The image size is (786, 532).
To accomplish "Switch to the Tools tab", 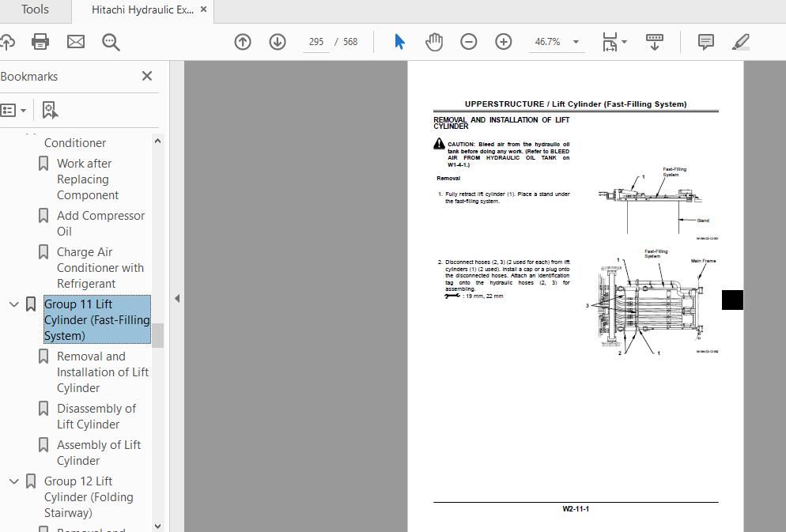I will click(x=35, y=10).
